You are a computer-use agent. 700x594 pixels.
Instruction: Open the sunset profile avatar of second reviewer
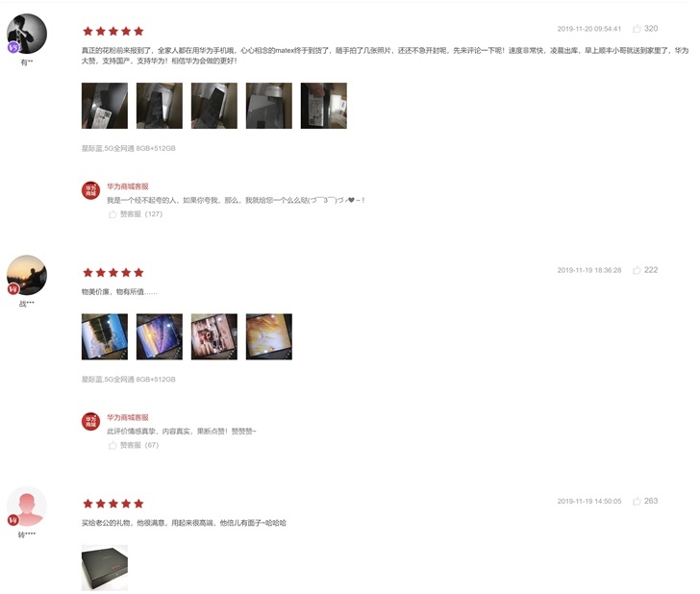27,275
